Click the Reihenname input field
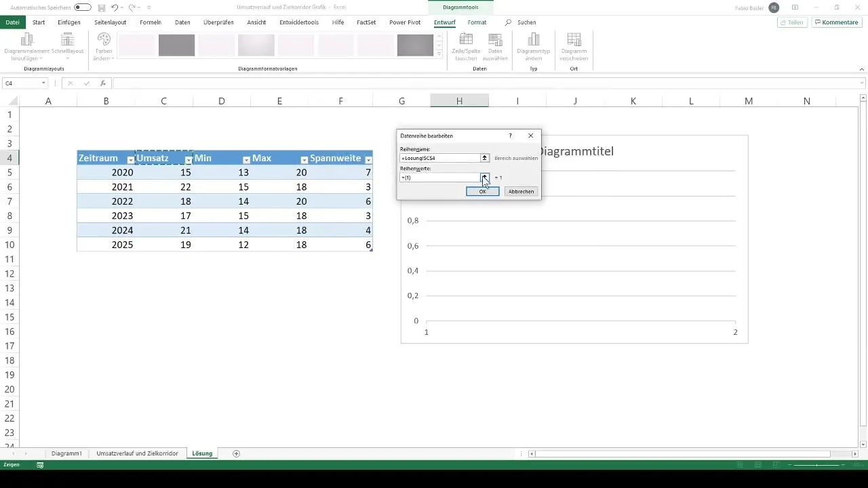 pyautogui.click(x=440, y=158)
